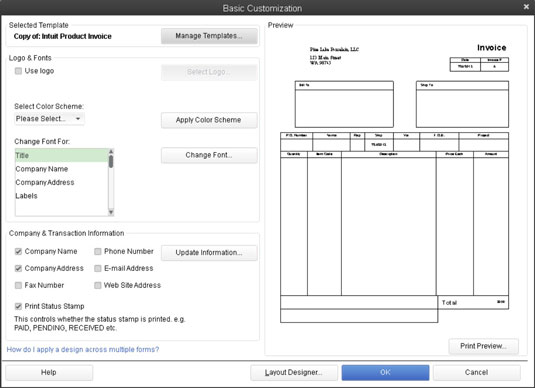Open the Select Color Scheme dropdown
The image size is (535, 388).
(x=49, y=119)
